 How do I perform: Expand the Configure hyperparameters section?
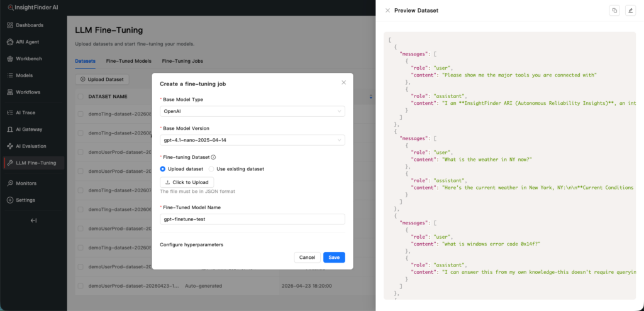[191, 244]
